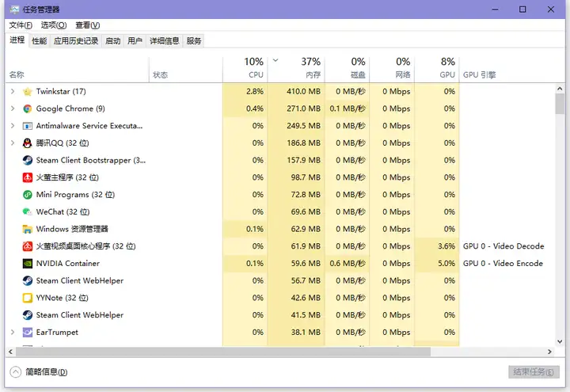Click the 结束任务(E) button
The width and height of the screenshot is (570, 392).
pos(534,372)
